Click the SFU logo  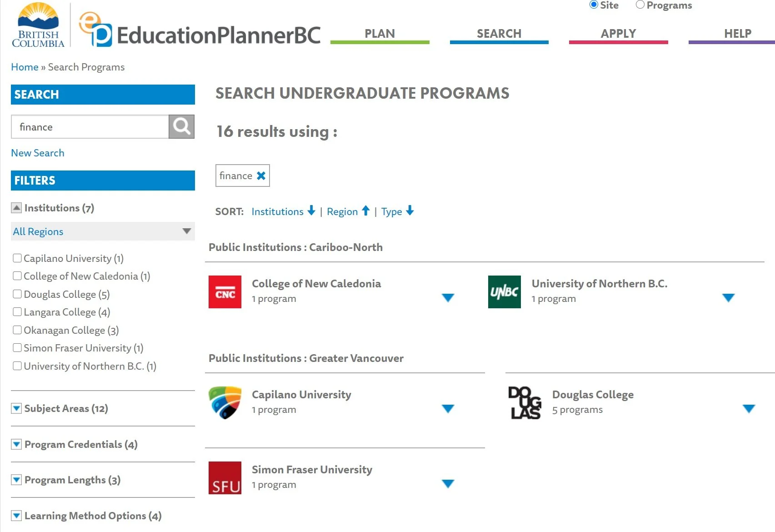(x=225, y=477)
